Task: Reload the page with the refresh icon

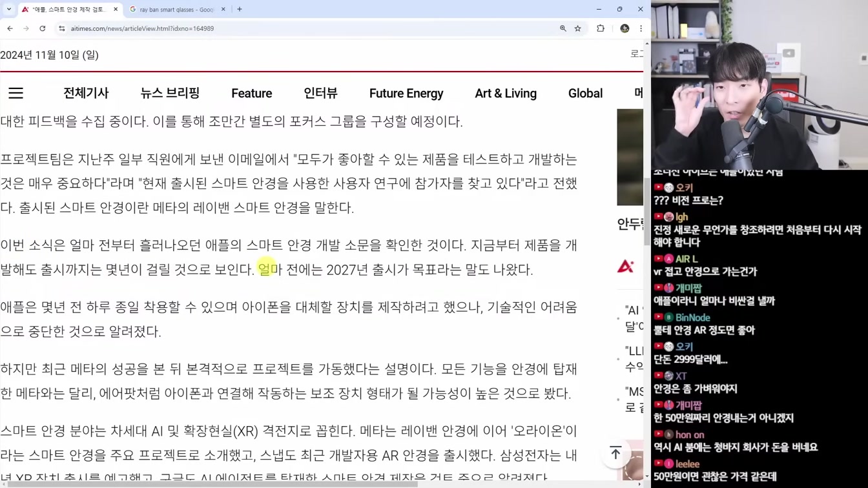Action: 43,28
